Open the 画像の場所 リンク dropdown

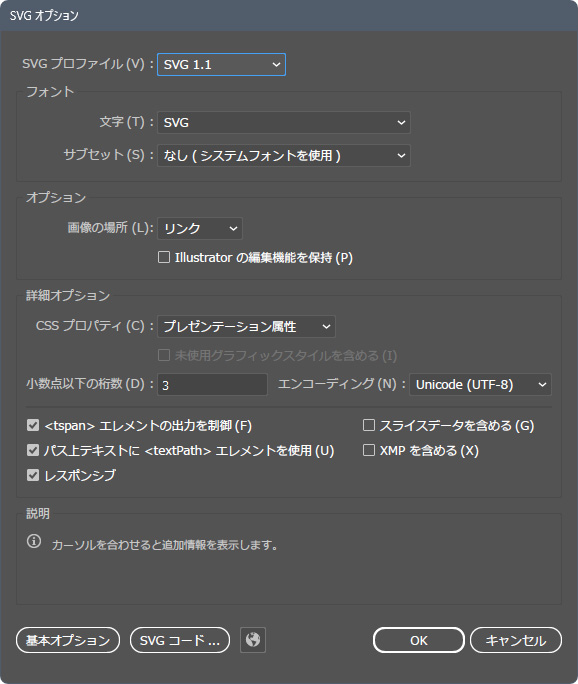click(x=199, y=228)
